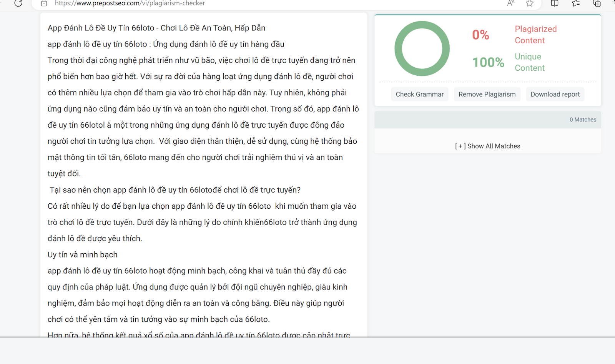Click line 'đánh lô đề được yêu thích.'
The width and height of the screenshot is (615, 364).
pos(95,238)
